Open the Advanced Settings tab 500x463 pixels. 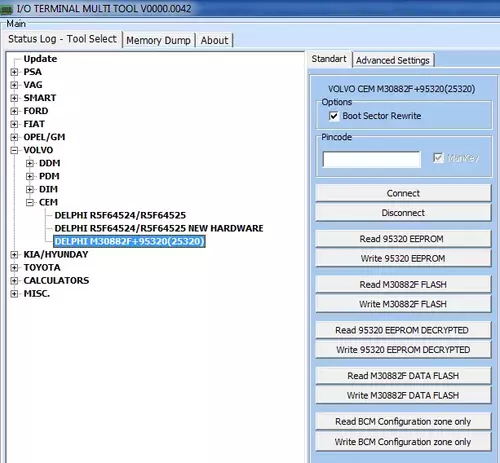pos(393,60)
